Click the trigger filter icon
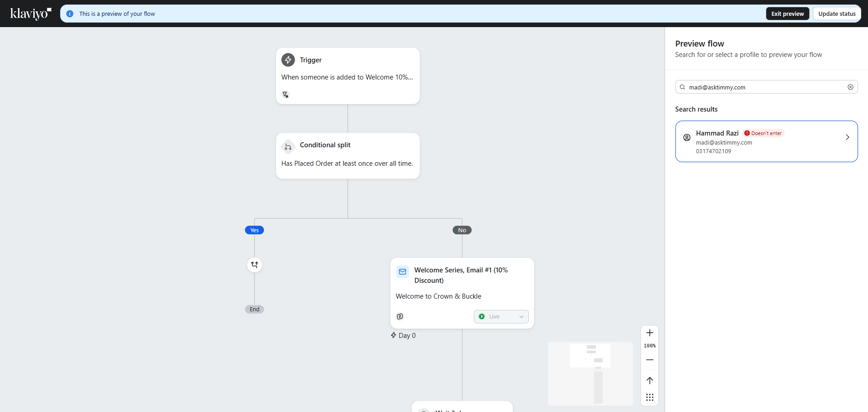The image size is (868, 412). [285, 94]
